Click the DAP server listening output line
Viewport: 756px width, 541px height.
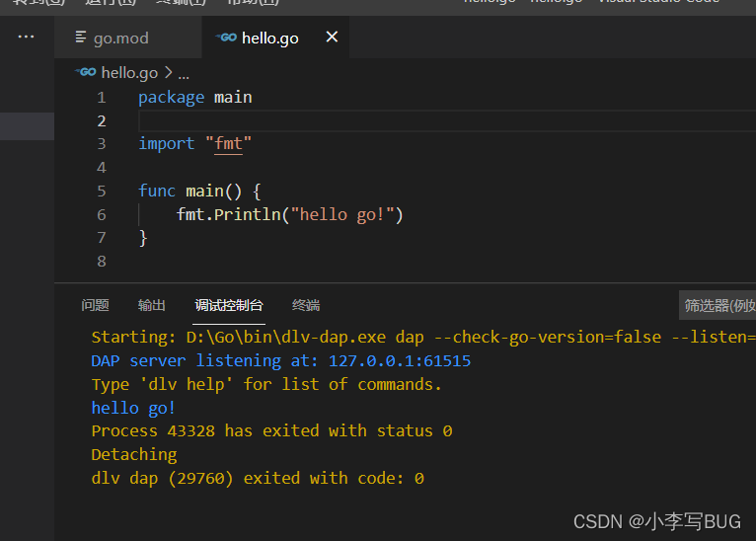[280, 360]
